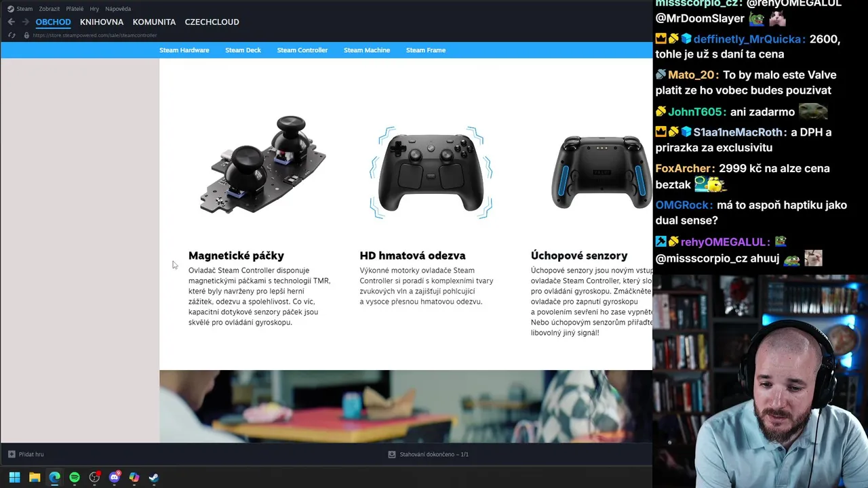This screenshot has height=488, width=868.
Task: Reload the store page with refresh icon
Action: pyautogui.click(x=11, y=35)
